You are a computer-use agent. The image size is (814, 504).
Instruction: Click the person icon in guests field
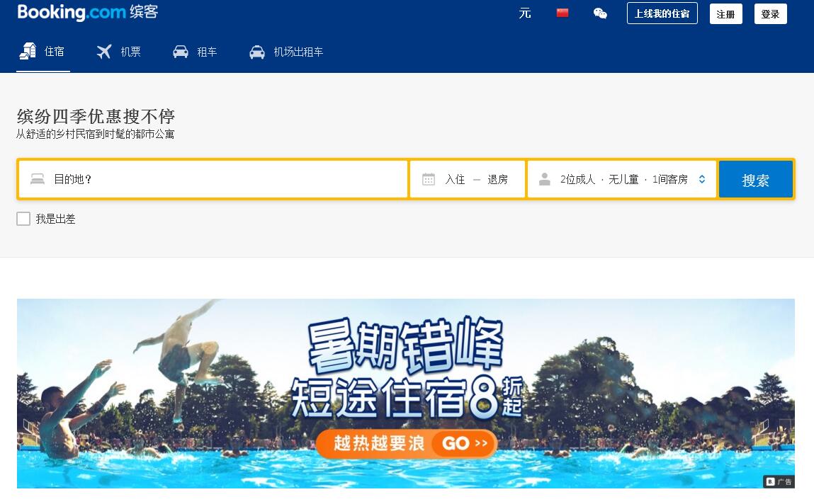coord(545,179)
